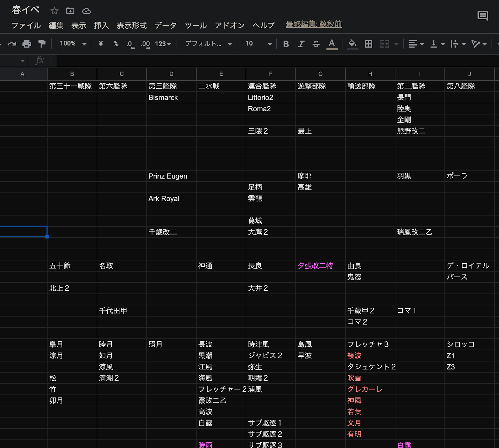This screenshot has width=499, height=448.
Task: Toggle strikethrough formatting
Action: coord(316,44)
